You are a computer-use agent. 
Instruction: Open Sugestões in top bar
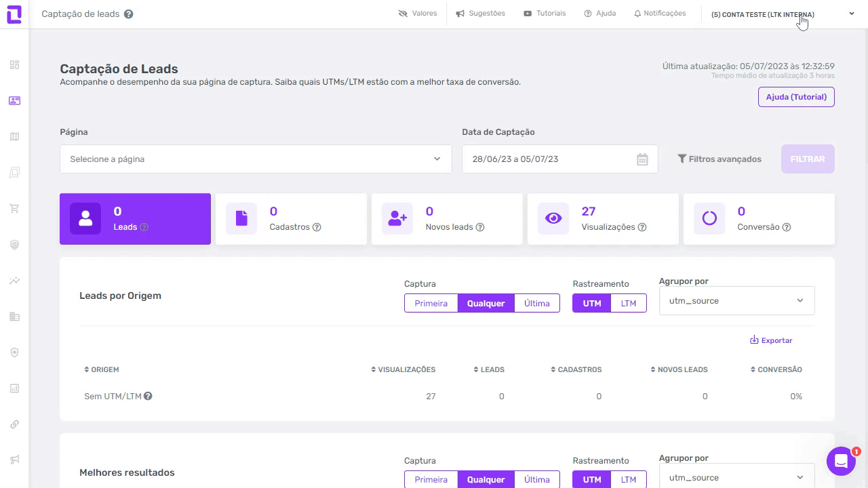pyautogui.click(x=480, y=14)
